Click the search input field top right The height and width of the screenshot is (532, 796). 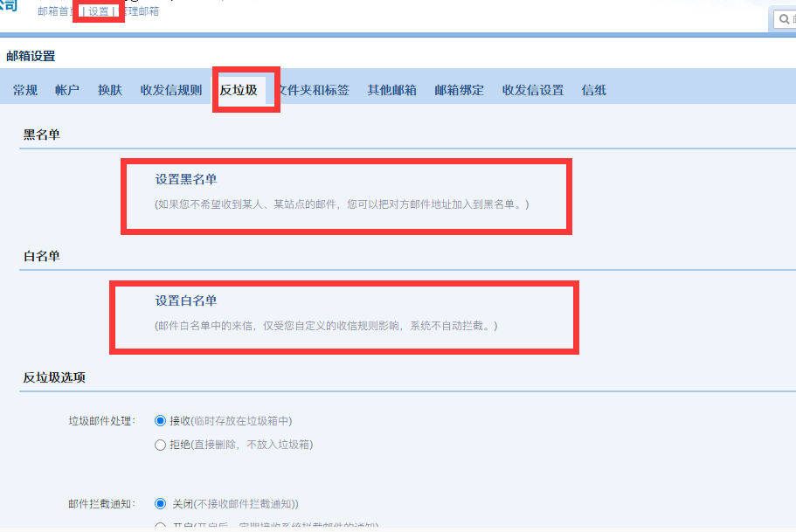point(793,18)
